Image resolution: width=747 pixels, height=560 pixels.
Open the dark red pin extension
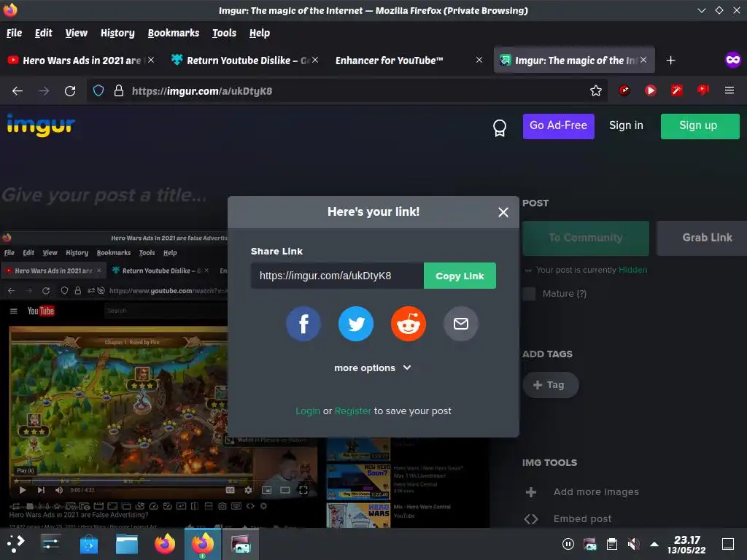(624, 90)
